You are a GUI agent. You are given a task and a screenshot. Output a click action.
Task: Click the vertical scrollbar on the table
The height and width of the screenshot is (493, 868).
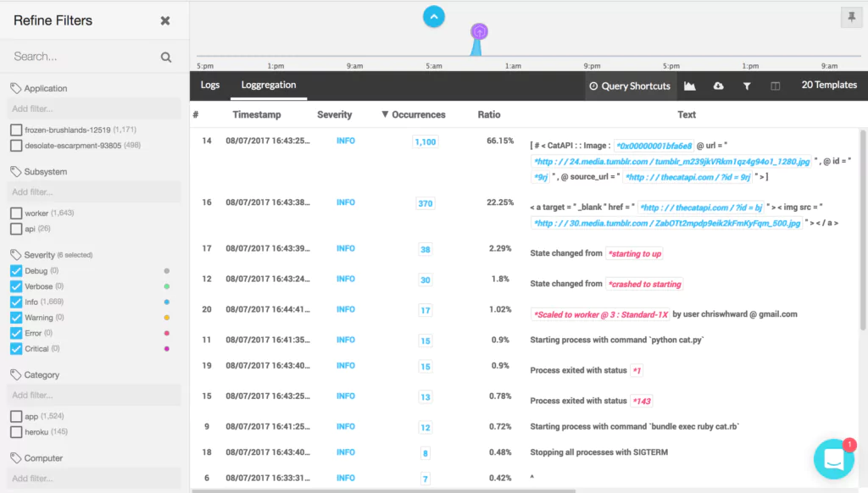click(x=863, y=230)
